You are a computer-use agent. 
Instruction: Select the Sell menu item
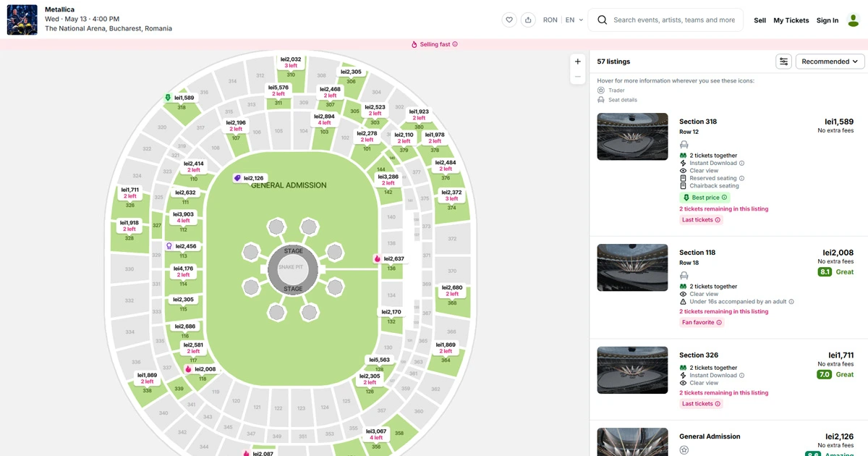coord(759,20)
